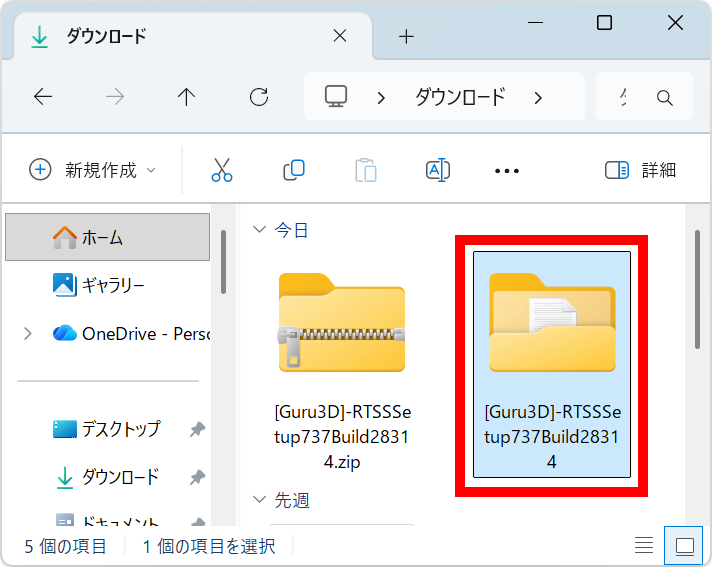
Task: Collapse the 今日 group
Action: pyautogui.click(x=260, y=230)
